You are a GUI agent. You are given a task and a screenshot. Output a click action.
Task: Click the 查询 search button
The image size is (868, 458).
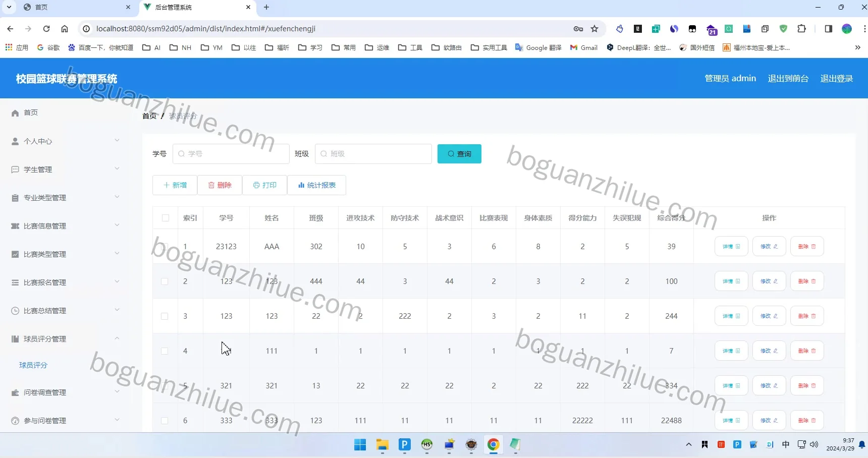tap(459, 154)
